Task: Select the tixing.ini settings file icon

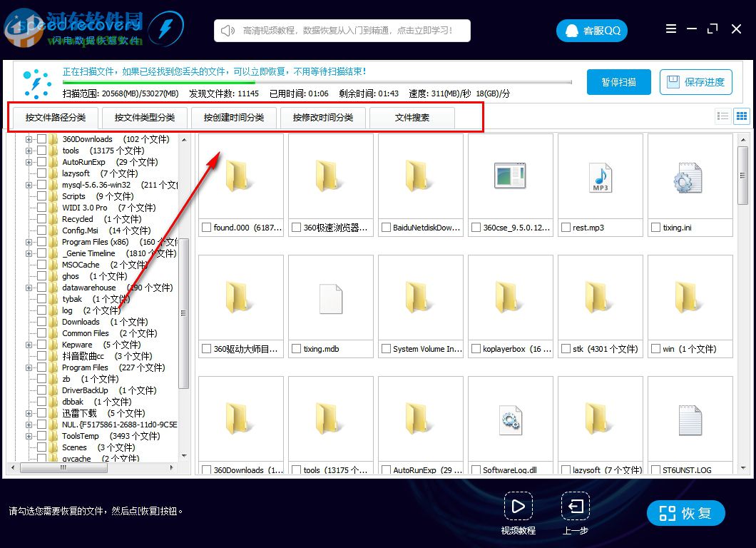Action: point(688,178)
